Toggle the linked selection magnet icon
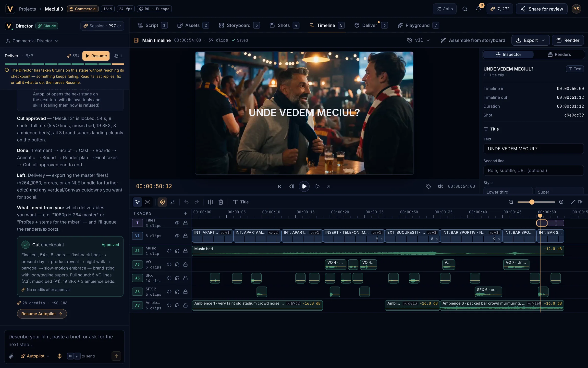Viewport: 588px width, 368px height. point(162,202)
